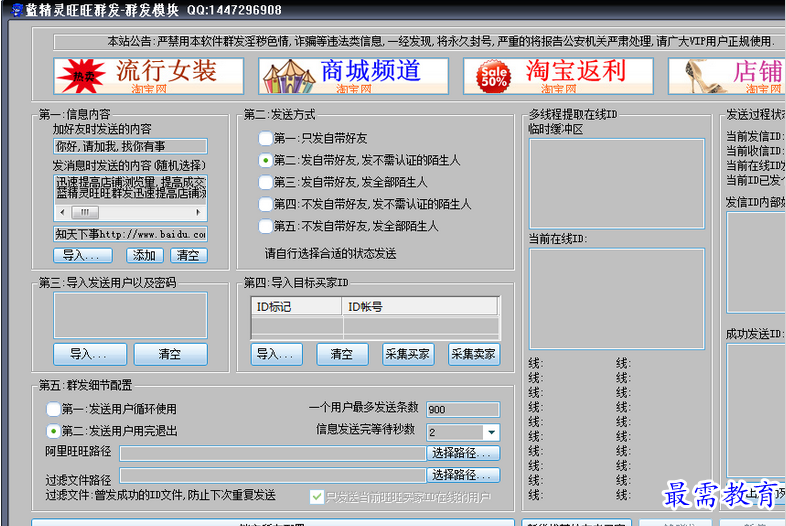
Task: Choose 第三:发自带好友,发全部陌生人 option
Action: (265, 182)
